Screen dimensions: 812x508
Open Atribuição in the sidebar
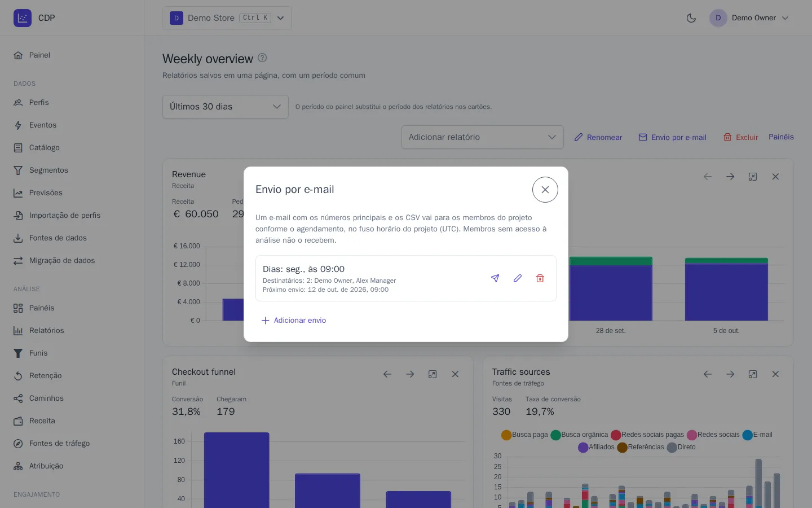(x=72, y=466)
